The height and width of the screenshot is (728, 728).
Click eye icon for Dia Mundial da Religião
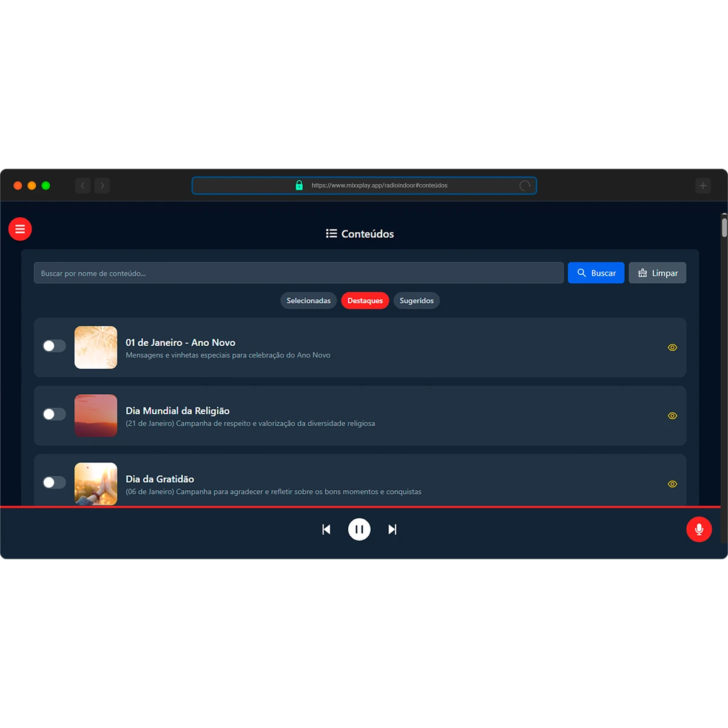coord(672,416)
